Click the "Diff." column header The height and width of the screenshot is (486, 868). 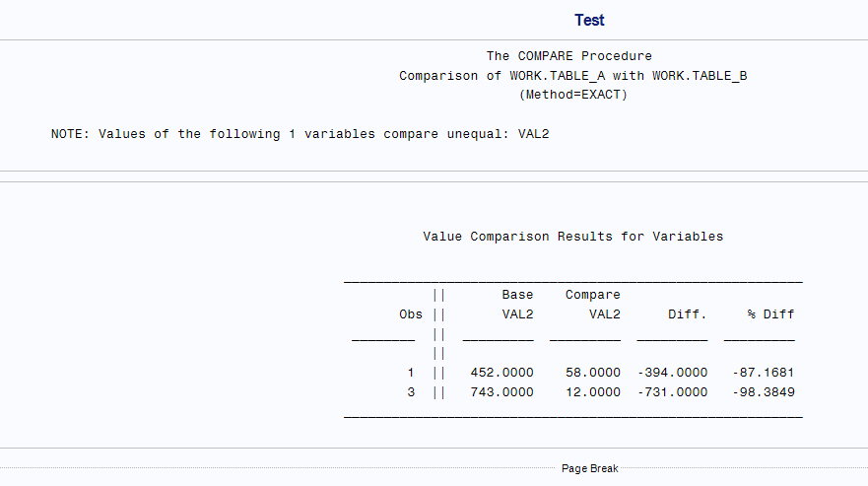687,314
